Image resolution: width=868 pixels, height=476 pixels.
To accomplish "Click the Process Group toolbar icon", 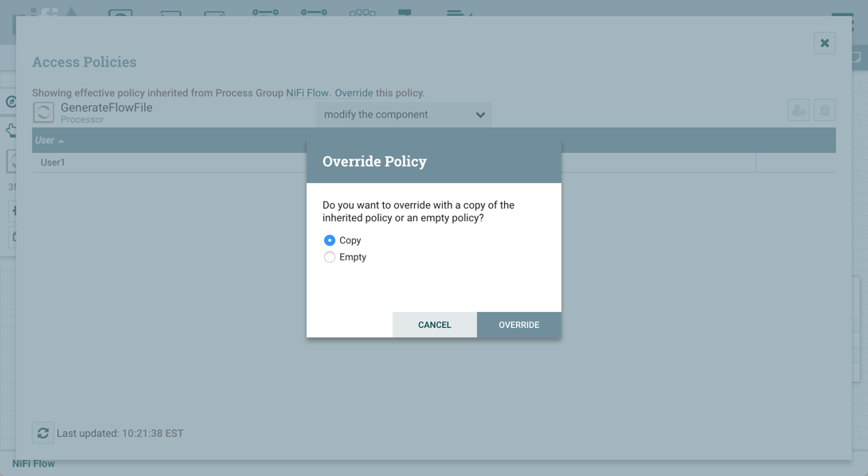I will click(265, 12).
